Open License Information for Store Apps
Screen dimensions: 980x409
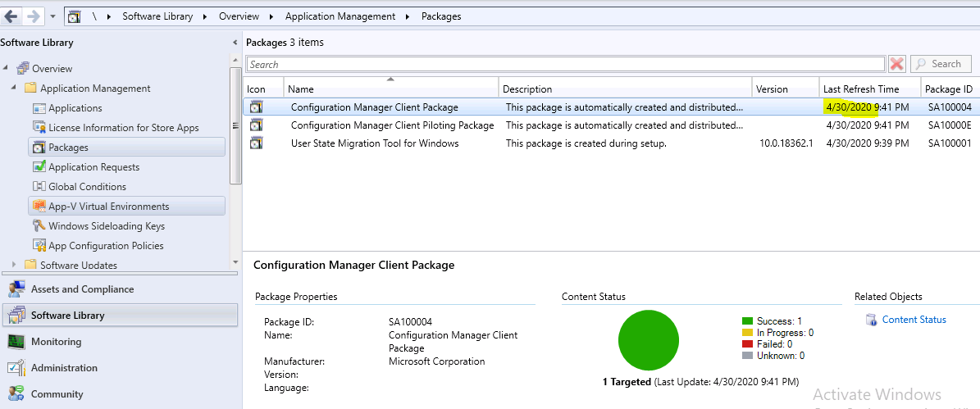click(124, 127)
